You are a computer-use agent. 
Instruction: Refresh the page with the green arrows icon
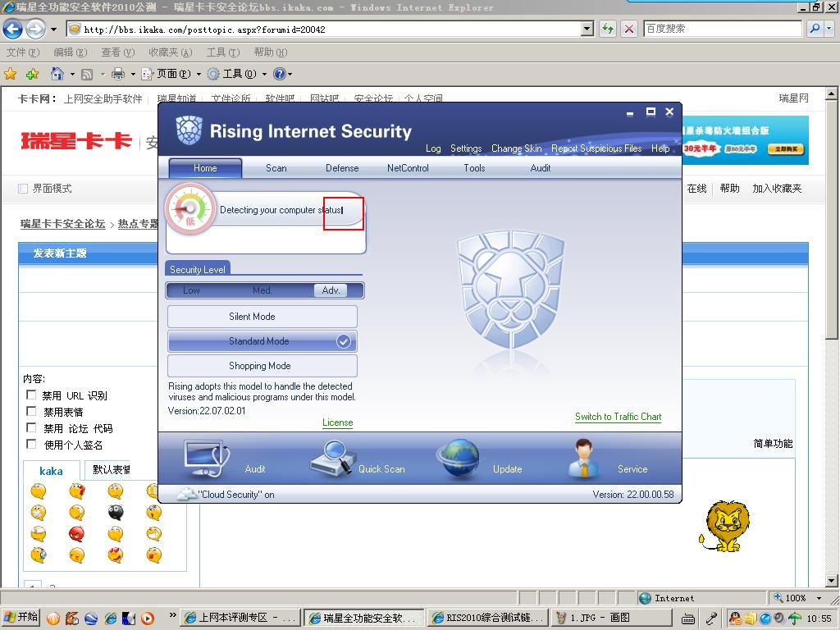608,29
